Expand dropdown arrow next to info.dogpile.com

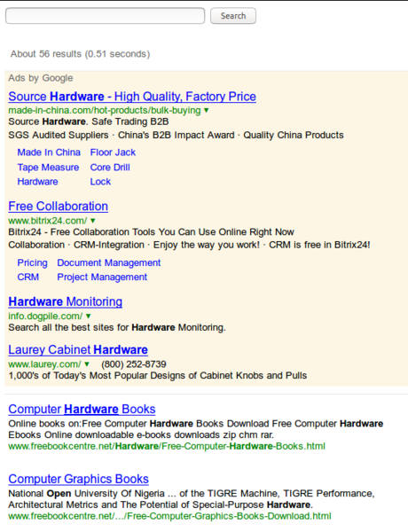pyautogui.click(x=89, y=316)
